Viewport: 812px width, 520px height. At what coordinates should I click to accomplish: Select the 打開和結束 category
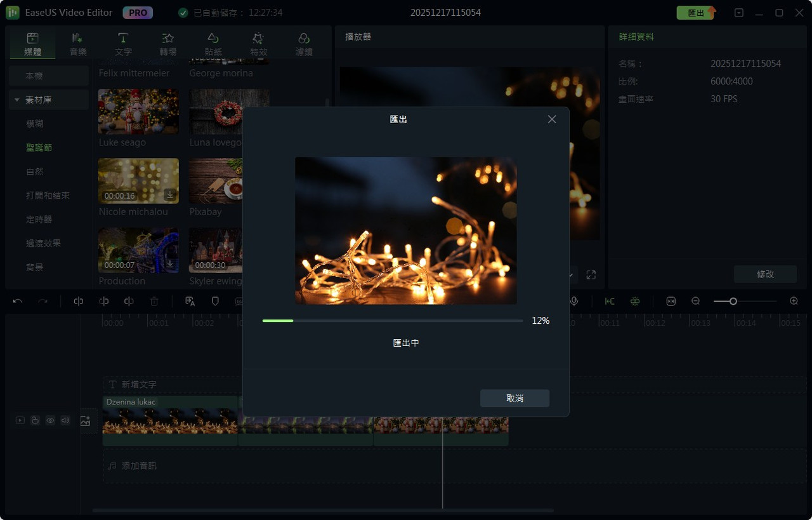(48, 196)
